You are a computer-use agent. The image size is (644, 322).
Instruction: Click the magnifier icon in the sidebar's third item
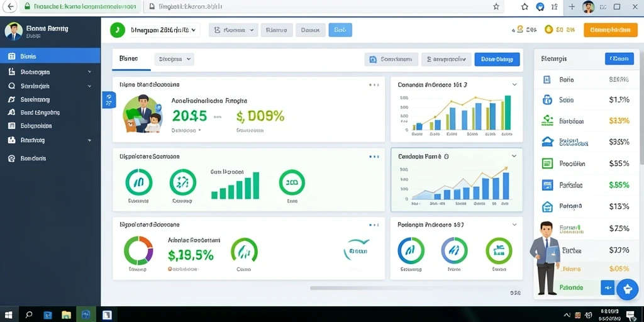[x=12, y=86]
